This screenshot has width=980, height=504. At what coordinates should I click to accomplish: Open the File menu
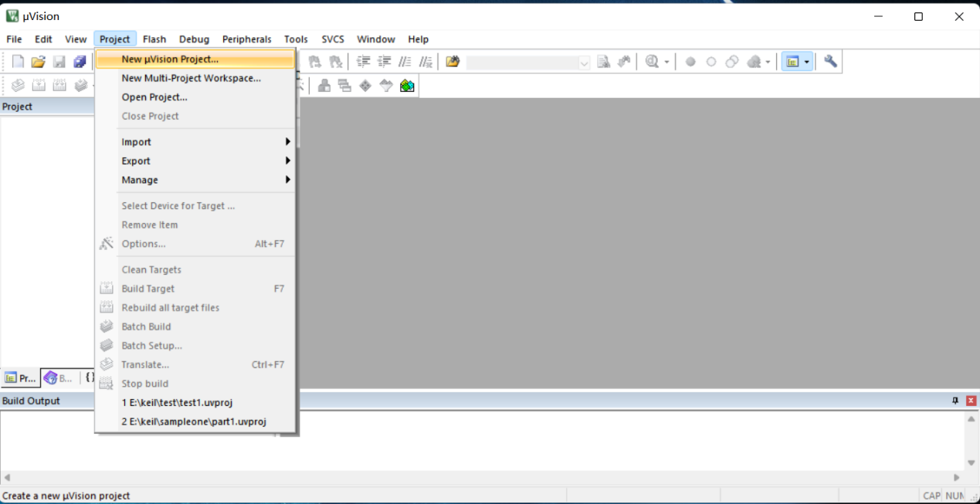point(14,39)
